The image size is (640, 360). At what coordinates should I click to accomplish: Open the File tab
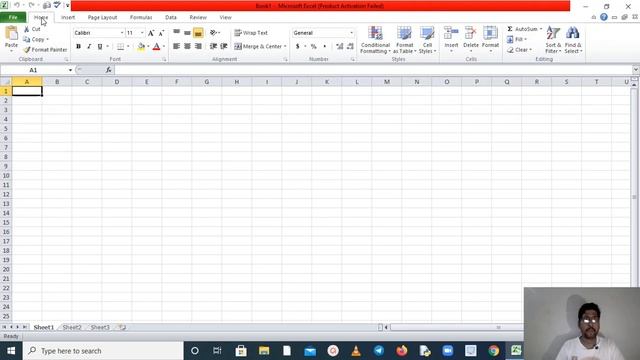[x=13, y=18]
